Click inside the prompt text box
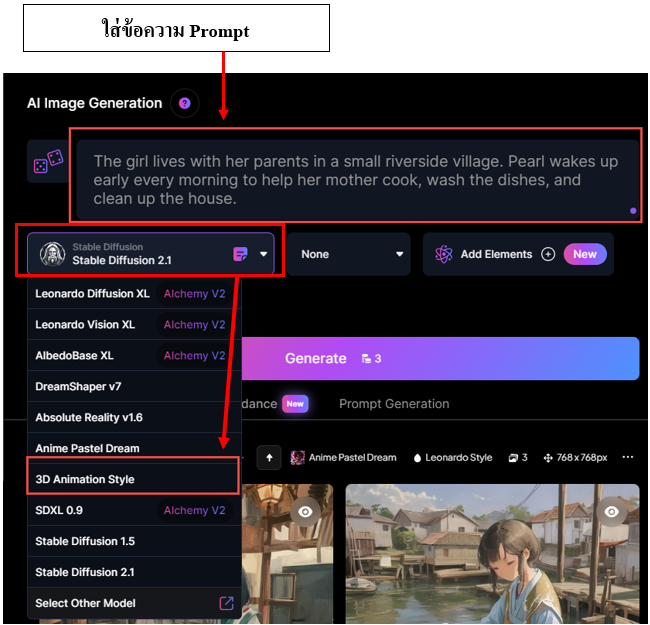650x625 pixels. [x=357, y=180]
